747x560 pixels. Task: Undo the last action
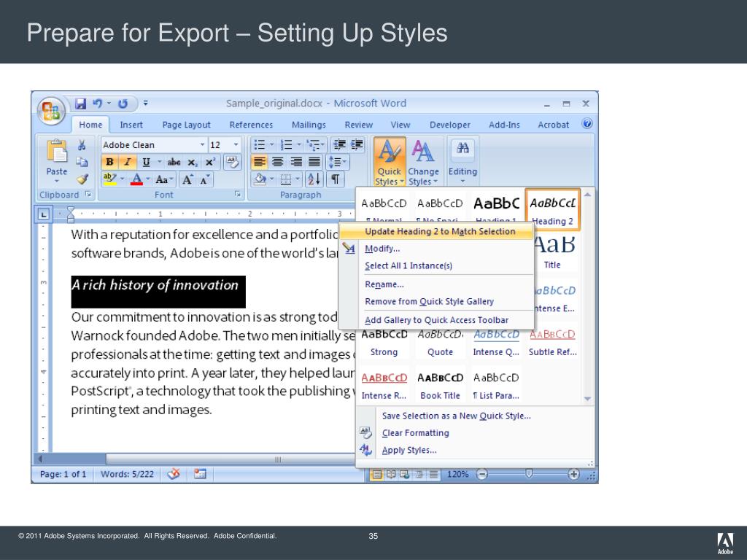[x=98, y=104]
